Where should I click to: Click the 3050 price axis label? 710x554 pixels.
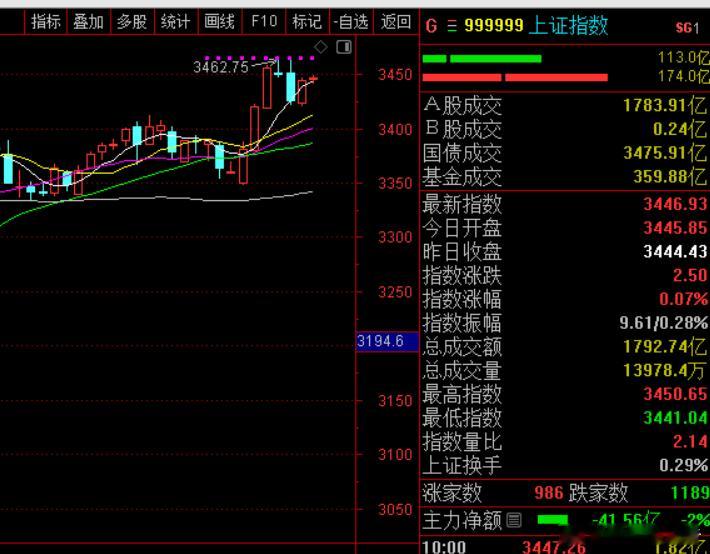pyautogui.click(x=395, y=510)
